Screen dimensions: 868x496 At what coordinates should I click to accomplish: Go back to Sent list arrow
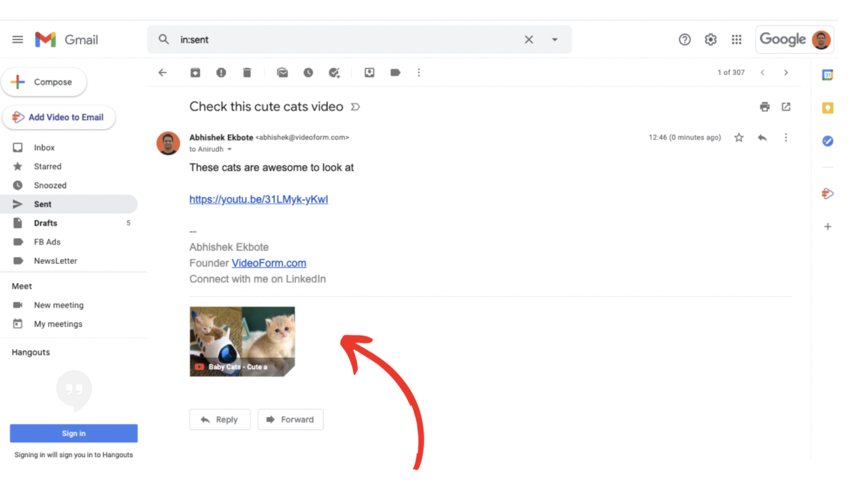[163, 73]
